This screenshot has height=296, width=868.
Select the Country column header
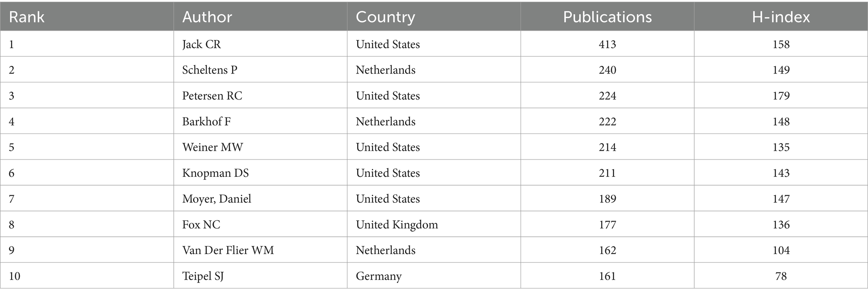(x=385, y=17)
